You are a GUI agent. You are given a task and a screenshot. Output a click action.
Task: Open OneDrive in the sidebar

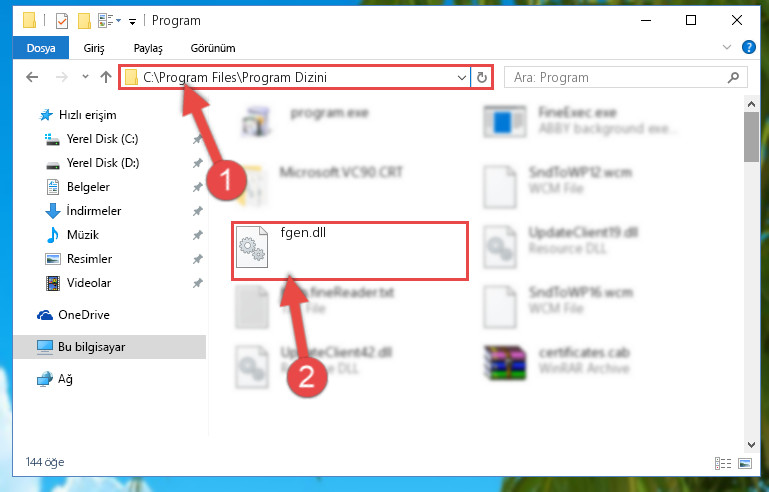click(x=83, y=315)
